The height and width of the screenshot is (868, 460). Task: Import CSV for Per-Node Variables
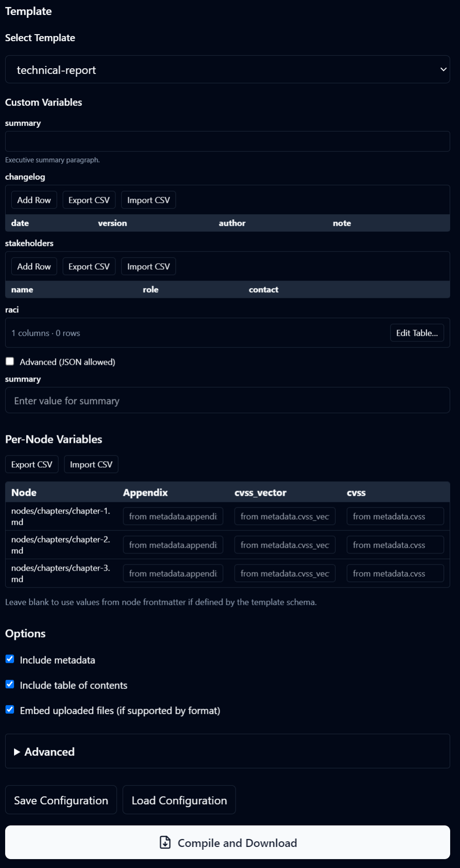coord(91,464)
